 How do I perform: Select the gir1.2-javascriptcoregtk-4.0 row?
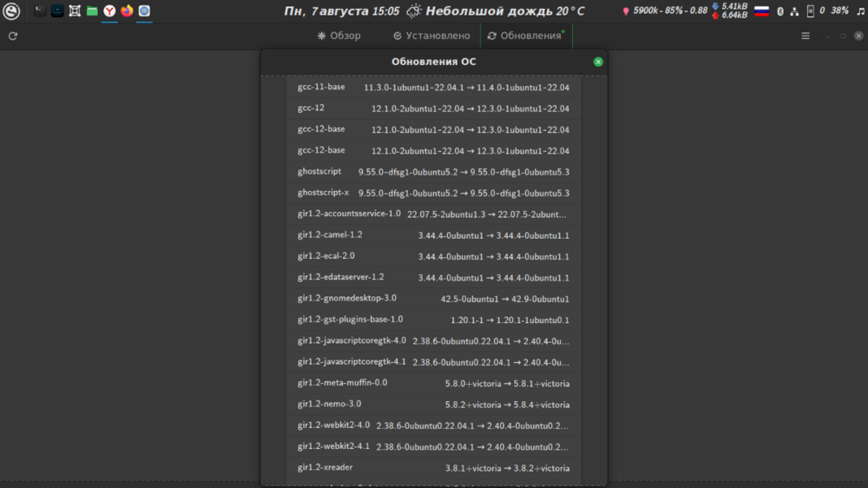[433, 340]
